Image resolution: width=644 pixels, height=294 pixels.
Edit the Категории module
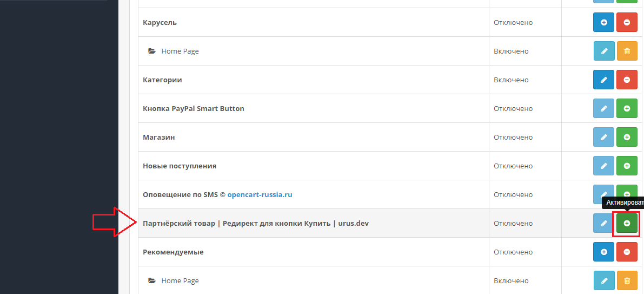click(x=604, y=80)
